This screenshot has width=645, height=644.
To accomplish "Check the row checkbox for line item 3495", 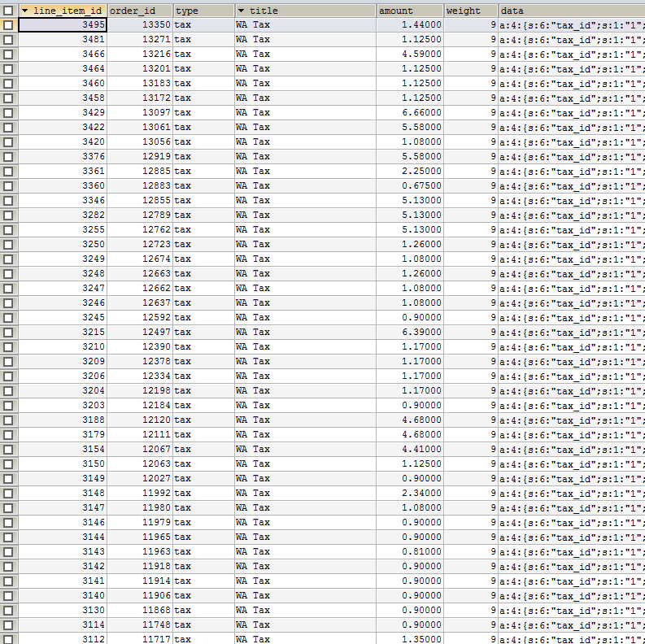I will pos(8,25).
